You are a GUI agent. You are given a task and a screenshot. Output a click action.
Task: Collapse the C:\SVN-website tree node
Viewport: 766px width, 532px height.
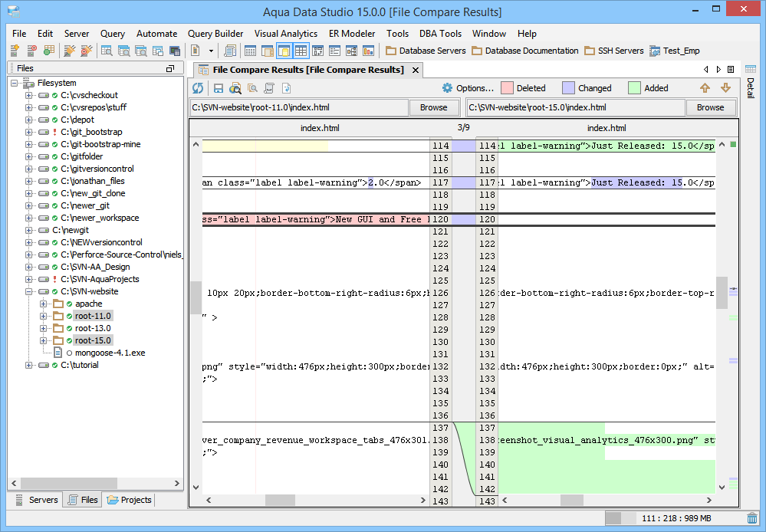(29, 291)
